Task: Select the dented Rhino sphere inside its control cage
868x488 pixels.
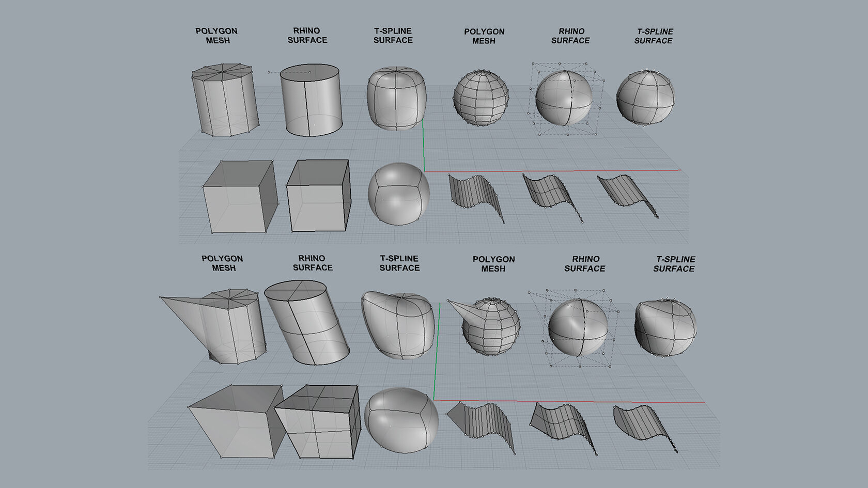Action: pyautogui.click(x=578, y=327)
